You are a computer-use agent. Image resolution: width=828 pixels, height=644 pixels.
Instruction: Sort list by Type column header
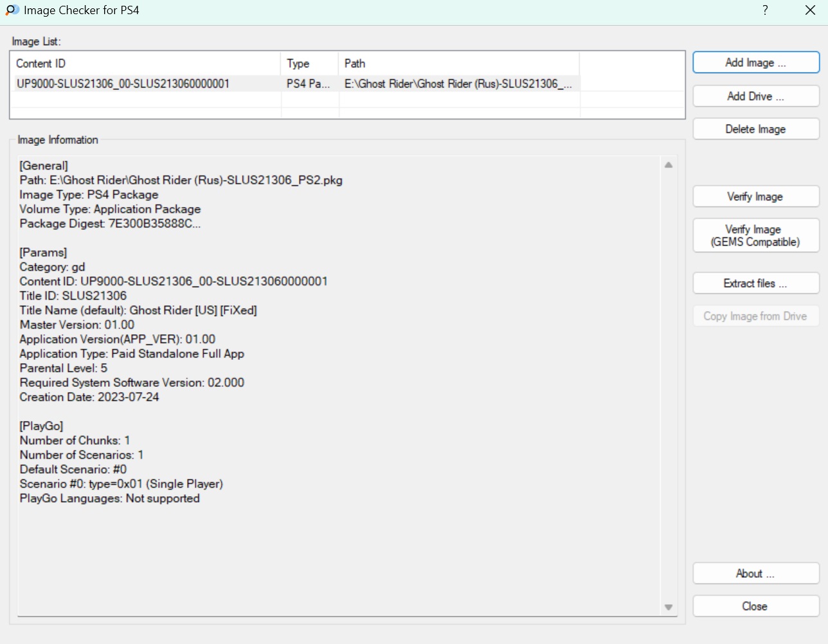(x=310, y=64)
